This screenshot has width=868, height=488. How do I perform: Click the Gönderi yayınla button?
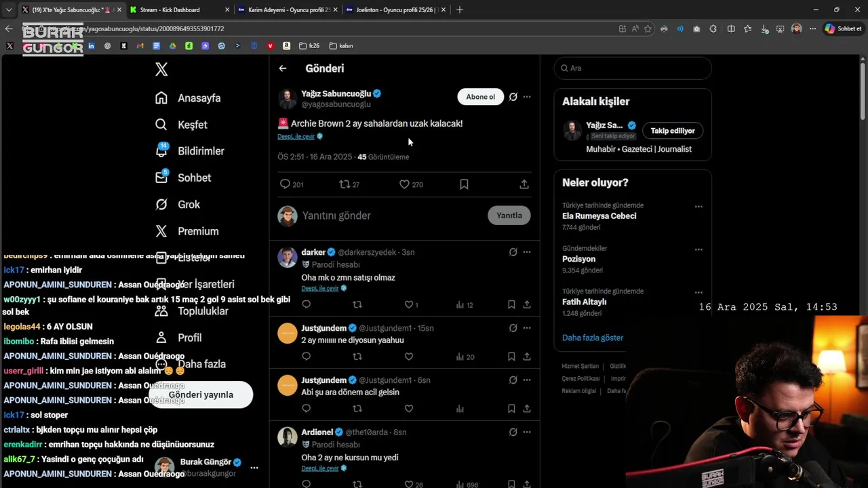pyautogui.click(x=201, y=394)
